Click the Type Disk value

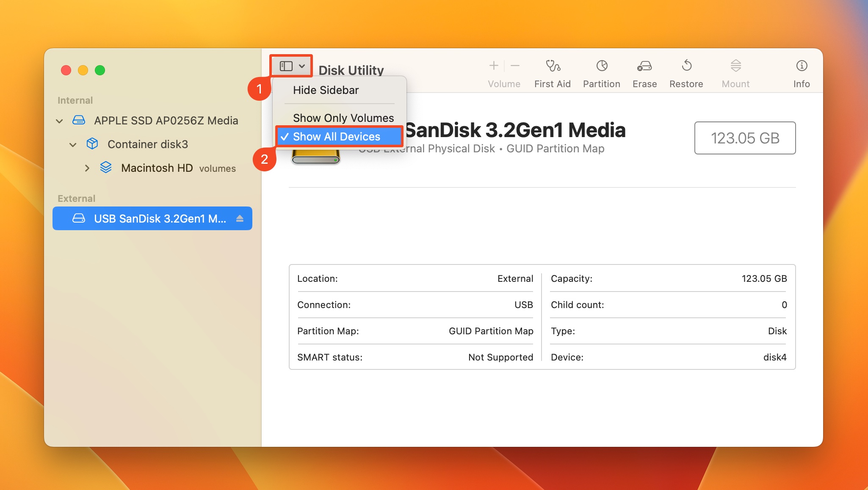click(777, 331)
